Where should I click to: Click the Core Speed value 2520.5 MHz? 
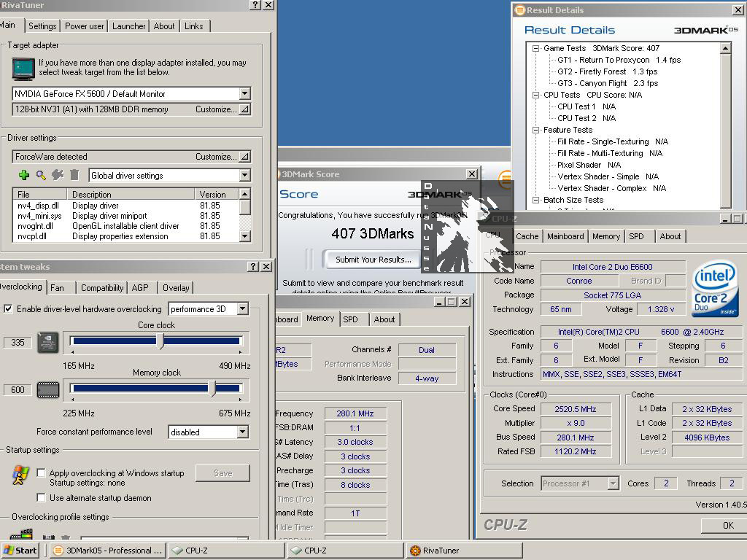(576, 409)
